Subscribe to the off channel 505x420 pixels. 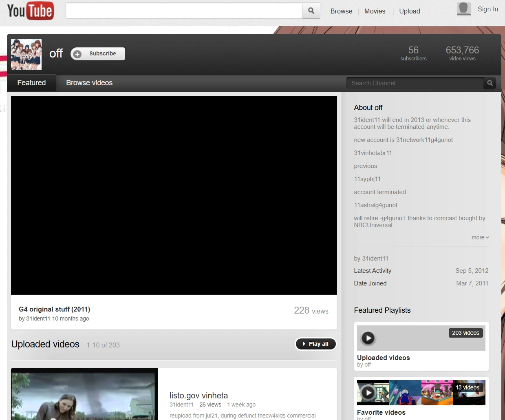[98, 54]
